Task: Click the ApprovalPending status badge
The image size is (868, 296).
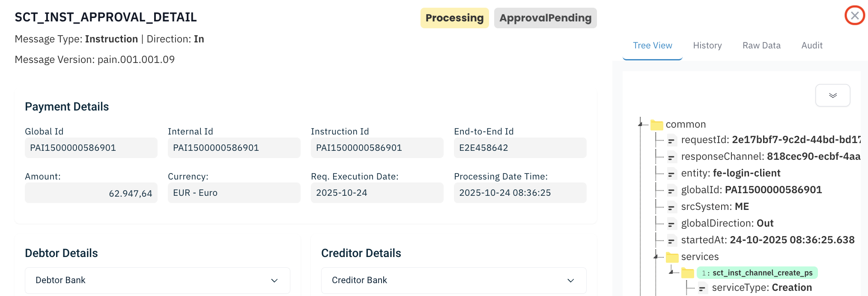Action: coord(545,18)
